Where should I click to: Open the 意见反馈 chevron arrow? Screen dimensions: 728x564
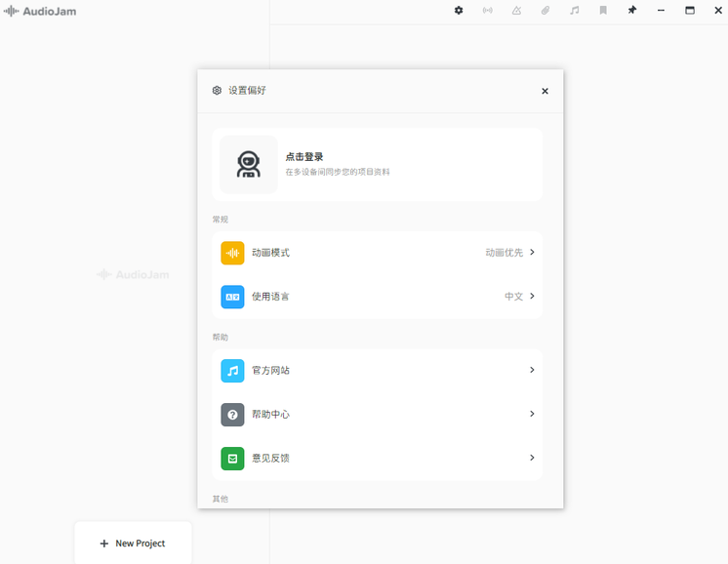click(532, 458)
